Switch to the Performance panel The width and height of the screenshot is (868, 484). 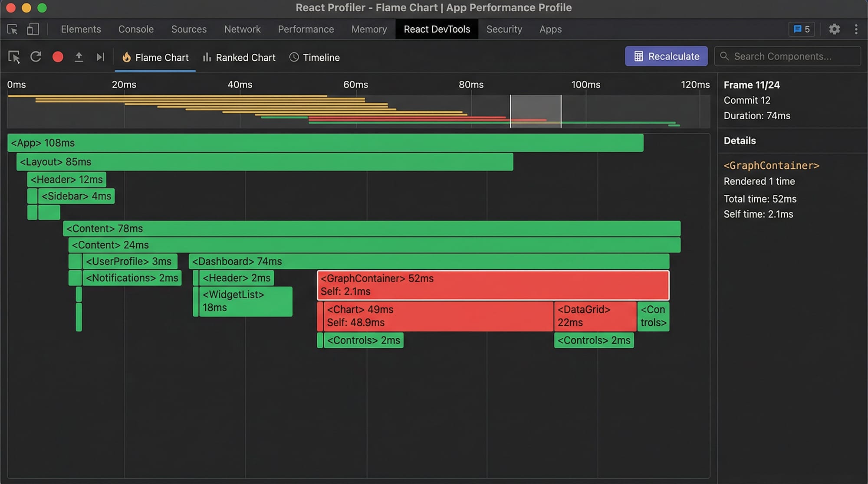(306, 29)
